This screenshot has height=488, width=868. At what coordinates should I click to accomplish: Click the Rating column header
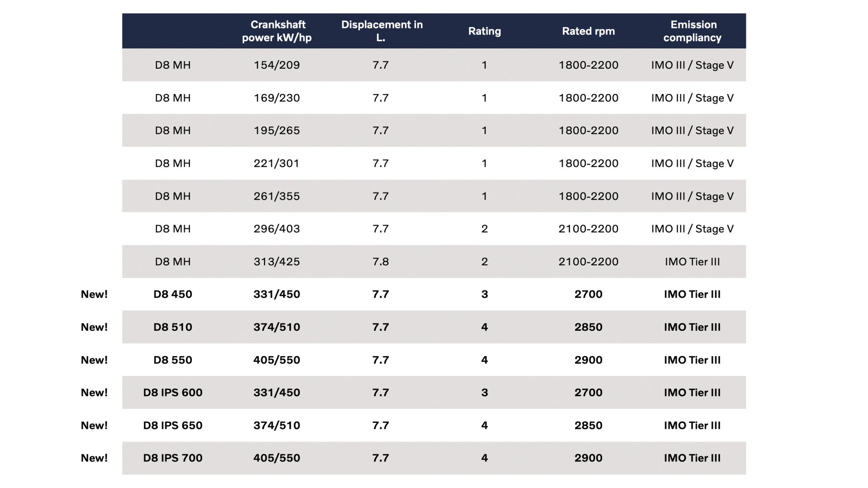point(484,31)
